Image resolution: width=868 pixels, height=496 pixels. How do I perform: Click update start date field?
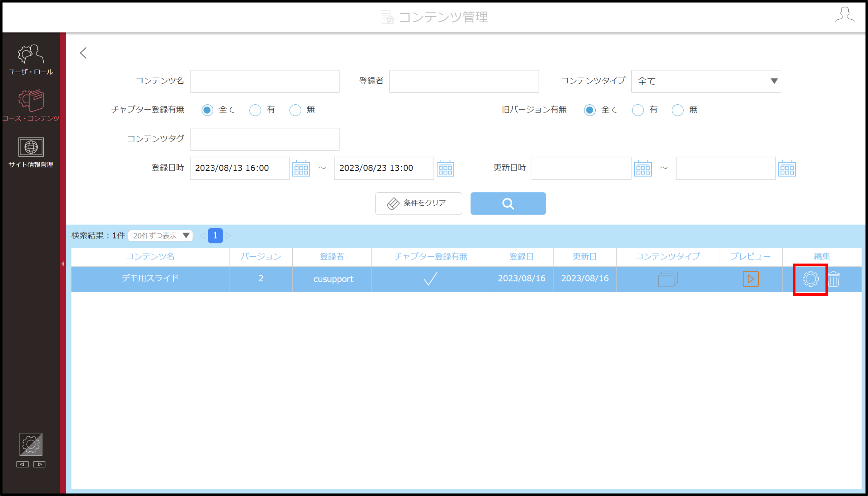coord(581,168)
